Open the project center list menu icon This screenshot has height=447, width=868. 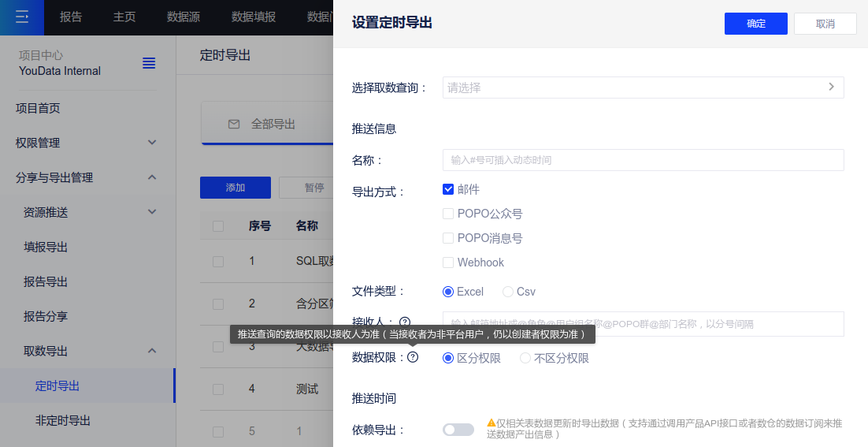point(149,63)
